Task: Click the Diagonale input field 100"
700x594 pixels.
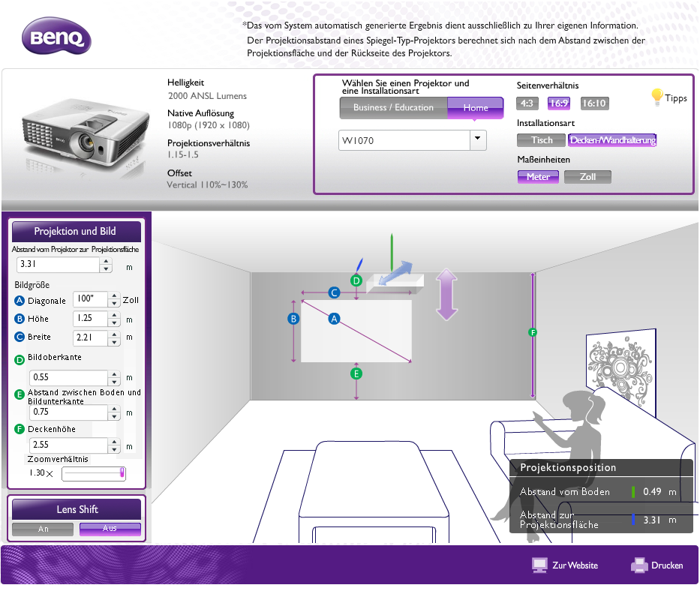Action: (91, 298)
